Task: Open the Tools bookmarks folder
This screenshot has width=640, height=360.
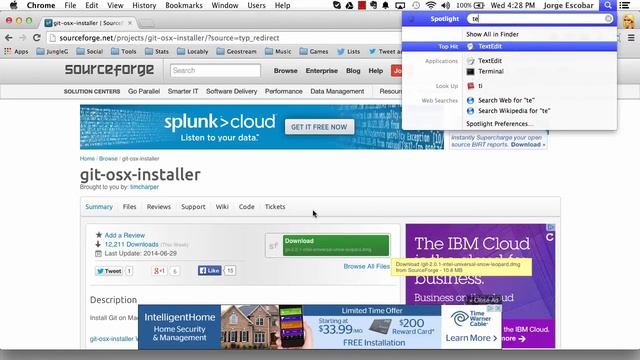Action: coord(124,51)
